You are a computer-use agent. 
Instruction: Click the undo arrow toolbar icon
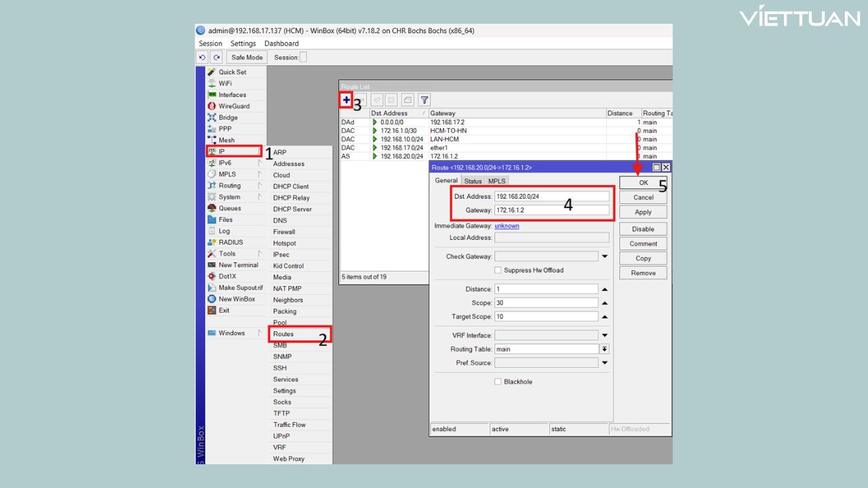point(202,58)
